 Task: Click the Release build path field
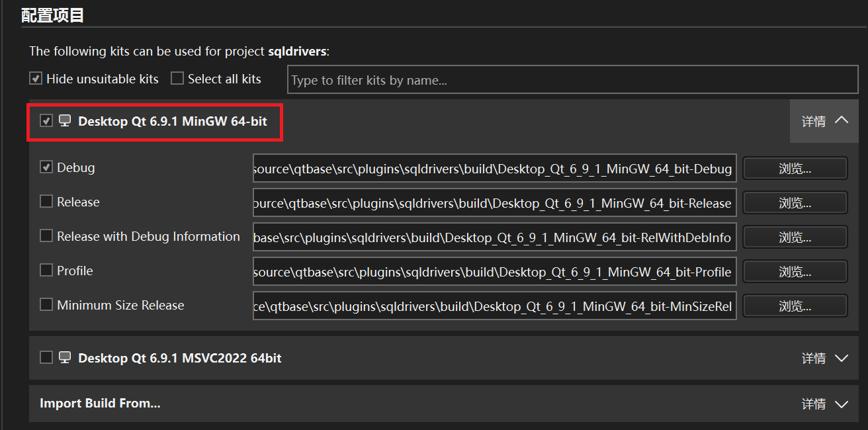[x=495, y=203]
